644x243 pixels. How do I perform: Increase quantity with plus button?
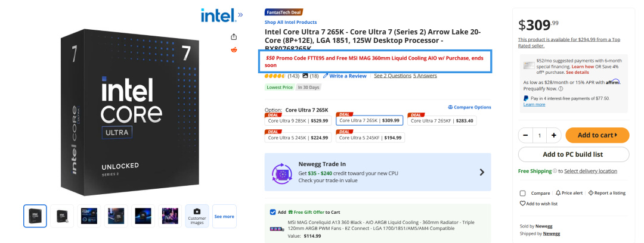pyautogui.click(x=554, y=135)
